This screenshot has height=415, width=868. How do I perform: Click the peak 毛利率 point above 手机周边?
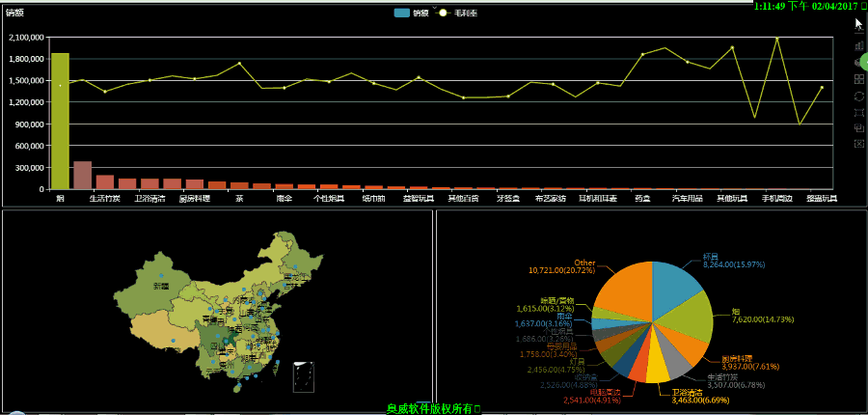(x=777, y=39)
